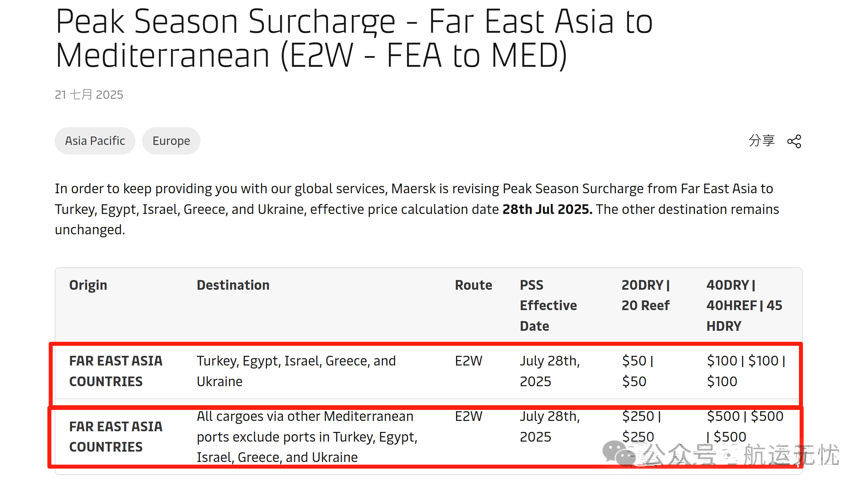Click the Destination column header
This screenshot has height=490, width=868.
[x=233, y=285]
